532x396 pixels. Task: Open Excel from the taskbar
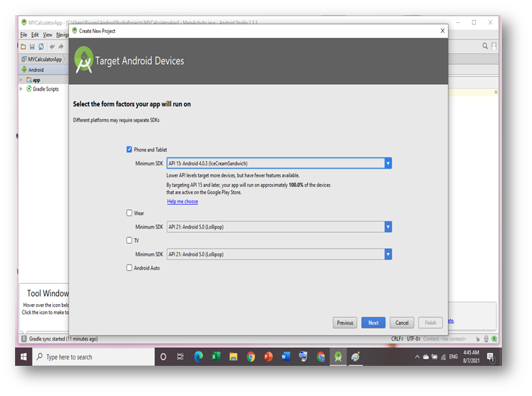[216, 356]
